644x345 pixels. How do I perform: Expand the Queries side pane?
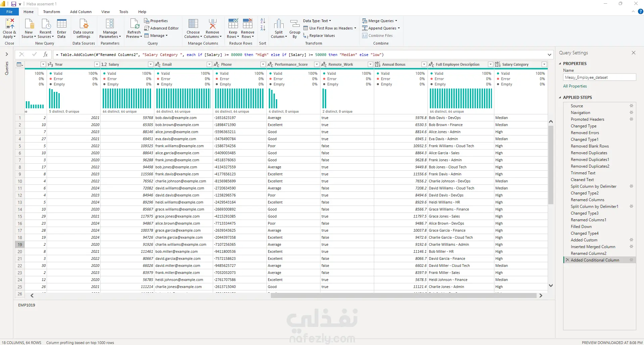6,54
